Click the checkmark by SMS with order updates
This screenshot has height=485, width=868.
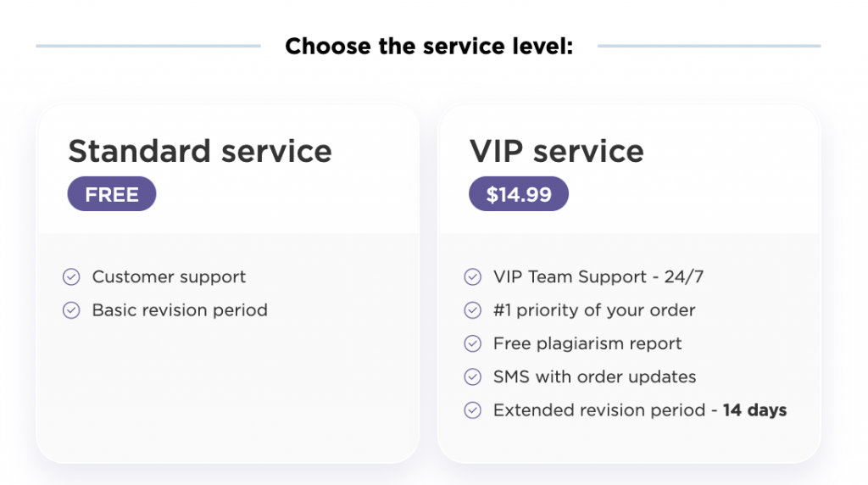tap(472, 377)
